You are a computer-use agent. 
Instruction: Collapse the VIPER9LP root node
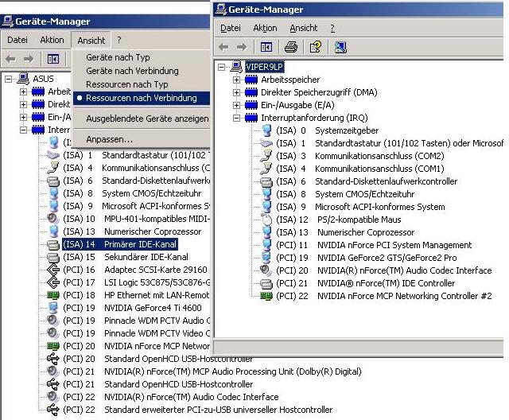pyautogui.click(x=221, y=67)
